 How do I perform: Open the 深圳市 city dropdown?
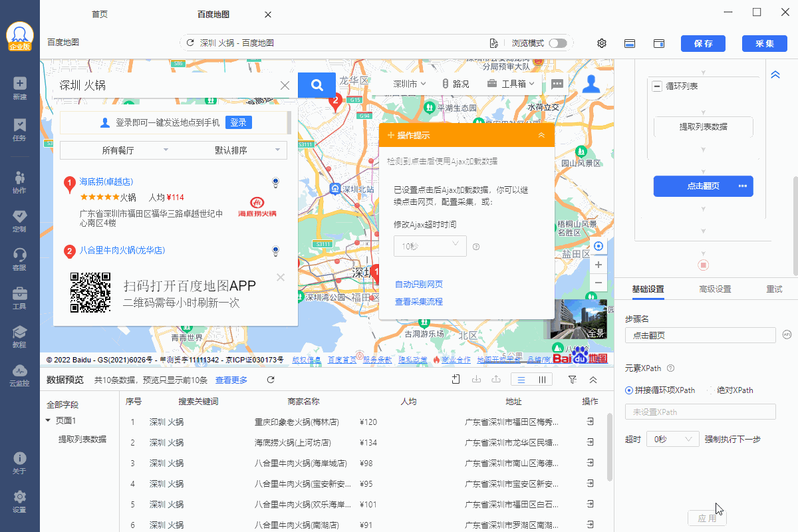(x=409, y=84)
